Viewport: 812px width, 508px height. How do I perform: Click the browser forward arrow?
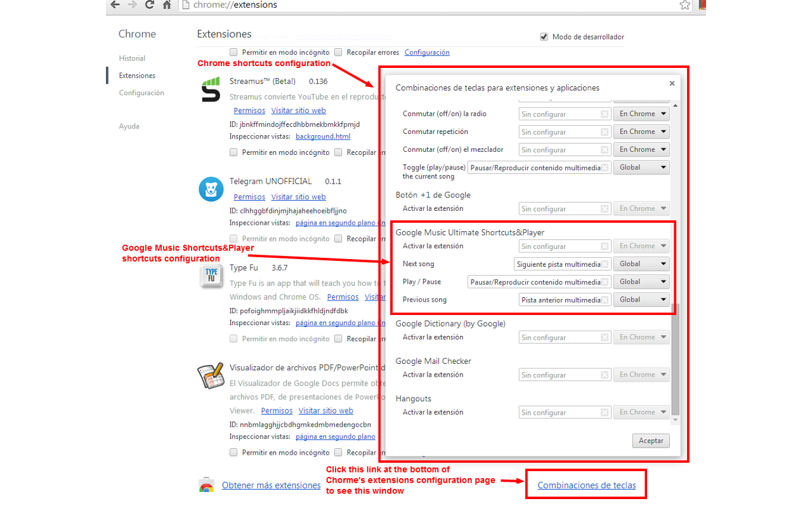coord(133,5)
